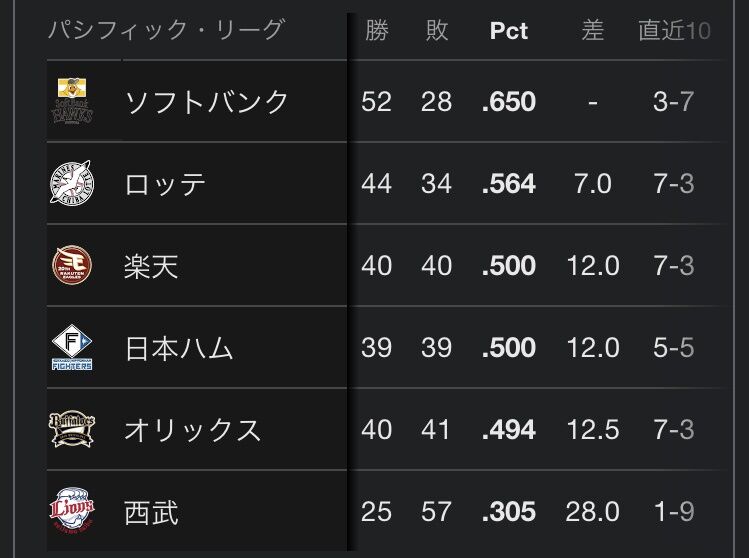The image size is (749, 558).
Task: Click the 差 games-behind column header
Action: pos(593,31)
